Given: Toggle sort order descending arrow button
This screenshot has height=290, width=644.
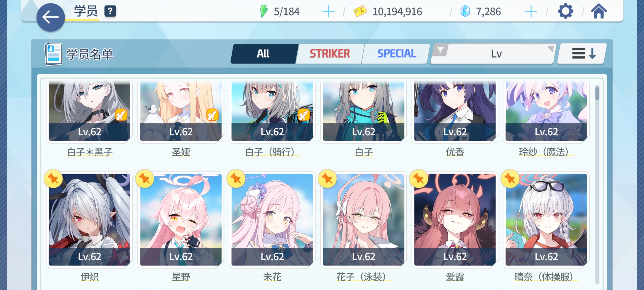Looking at the screenshot, I should point(583,53).
